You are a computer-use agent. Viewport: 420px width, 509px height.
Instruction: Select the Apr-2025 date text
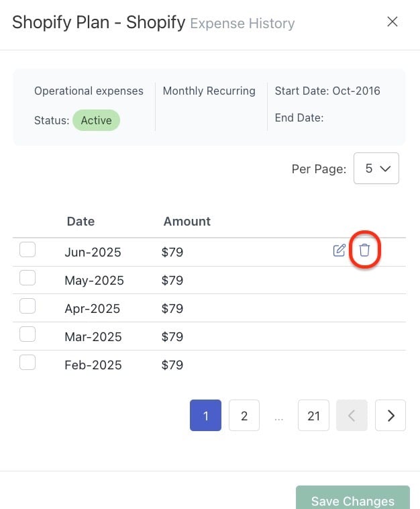point(93,309)
